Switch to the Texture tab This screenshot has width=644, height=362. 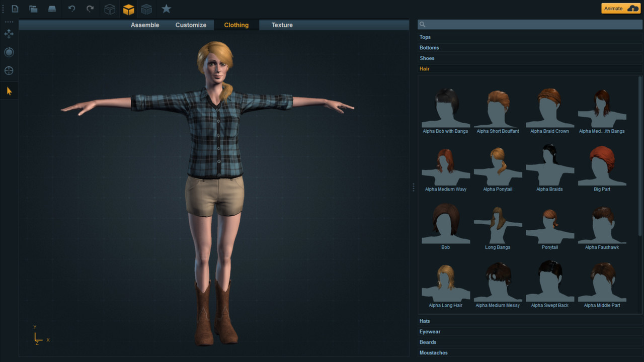click(x=282, y=25)
